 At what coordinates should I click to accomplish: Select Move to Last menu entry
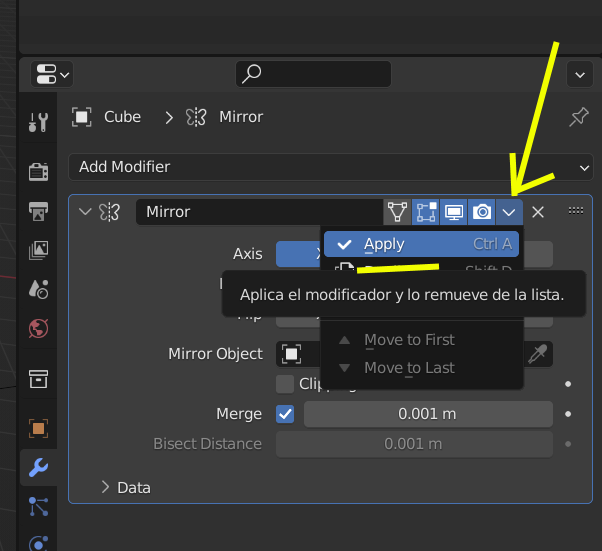point(409,368)
